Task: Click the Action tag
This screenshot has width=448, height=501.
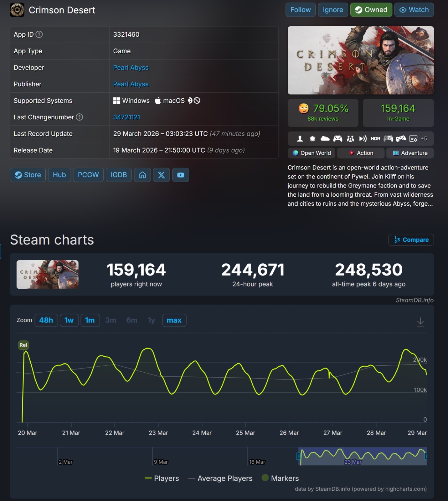Action: tap(361, 153)
